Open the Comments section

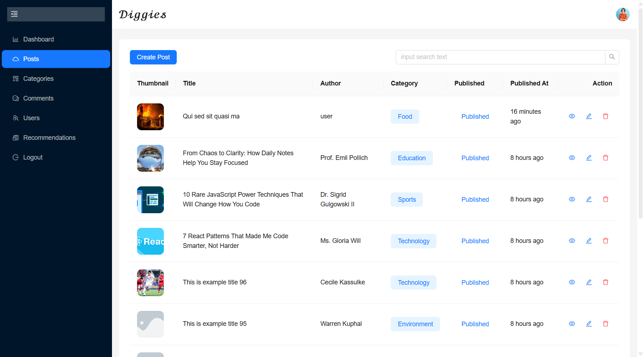point(38,98)
